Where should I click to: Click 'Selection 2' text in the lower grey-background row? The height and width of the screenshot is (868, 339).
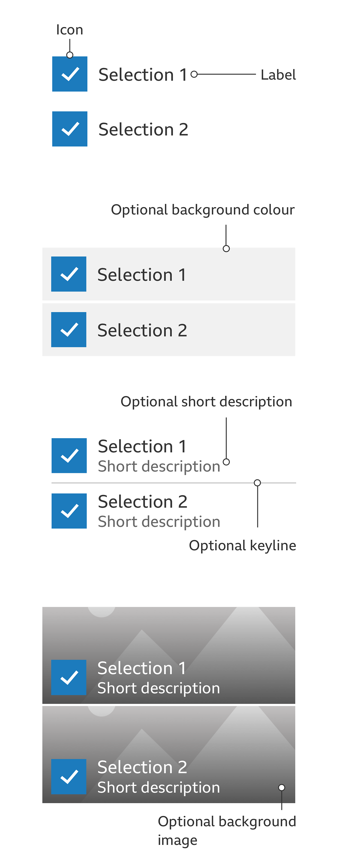[142, 330]
